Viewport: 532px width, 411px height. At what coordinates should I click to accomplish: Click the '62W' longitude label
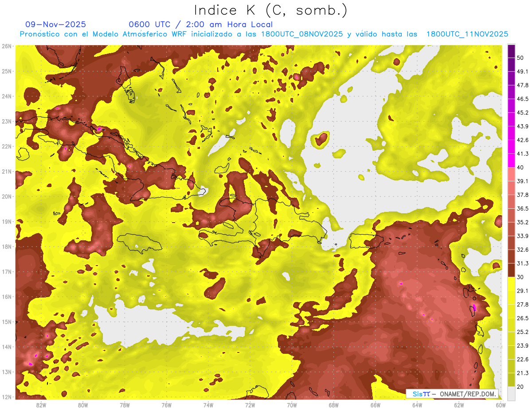tap(459, 405)
